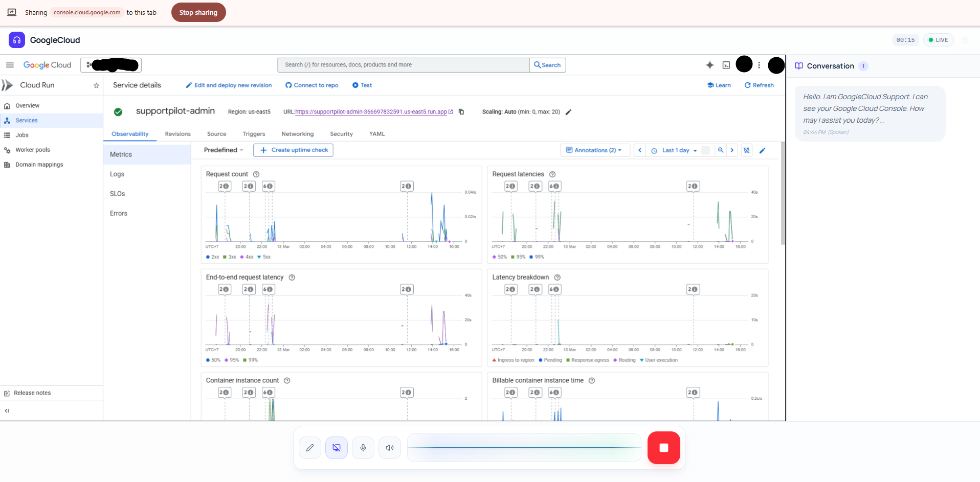Show help for Billable container instance time
Image resolution: width=980 pixels, height=482 pixels.
click(592, 381)
